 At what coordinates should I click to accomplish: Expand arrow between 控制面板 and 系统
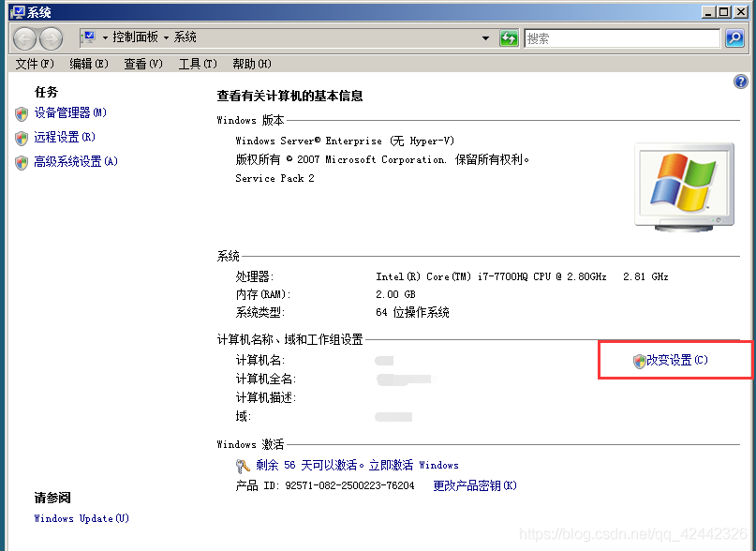(x=166, y=37)
